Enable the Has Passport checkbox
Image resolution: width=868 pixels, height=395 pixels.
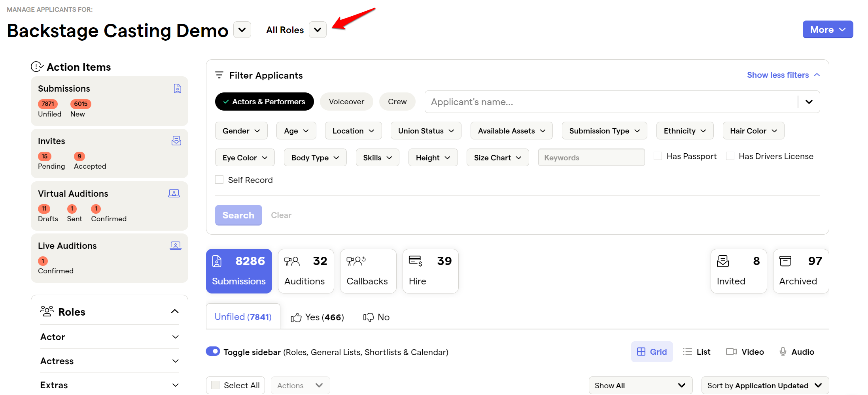[657, 156]
